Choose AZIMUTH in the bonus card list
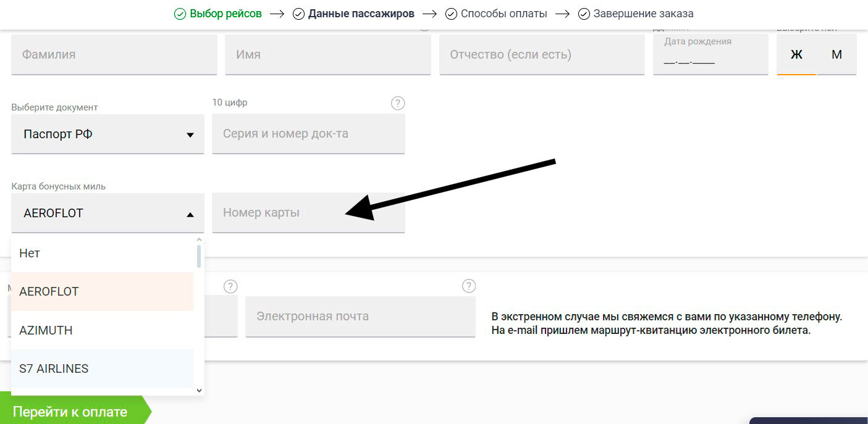Screen dimensions: 868x424 (102, 330)
